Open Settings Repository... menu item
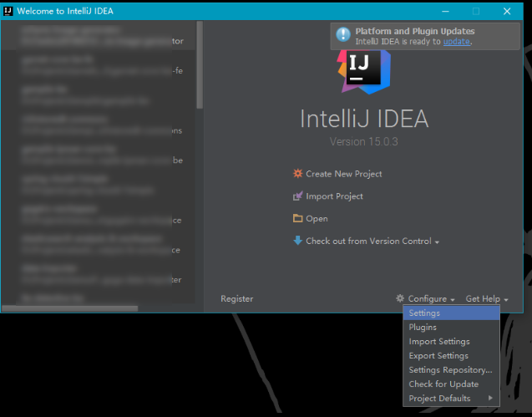This screenshot has width=532, height=417. pyautogui.click(x=451, y=370)
